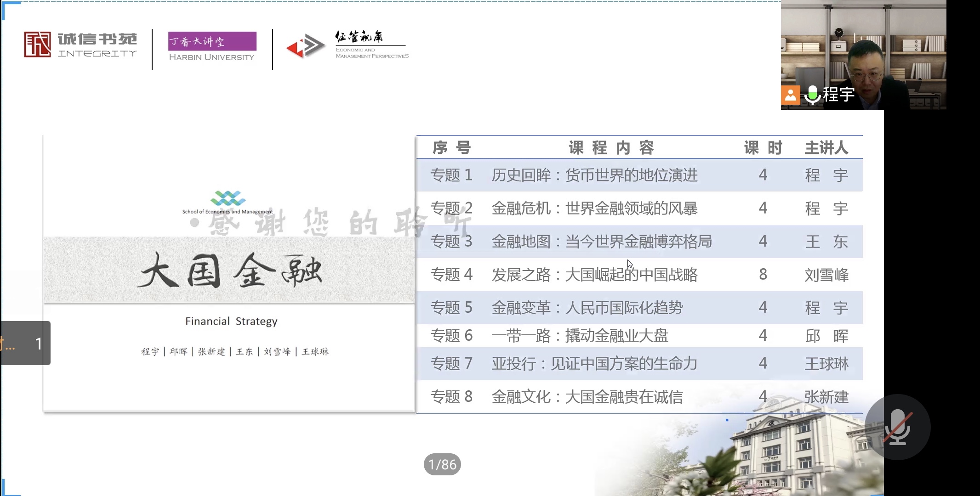Viewport: 980px width, 496px height.
Task: Click the 1/86 page indicator pill
Action: coord(442,464)
